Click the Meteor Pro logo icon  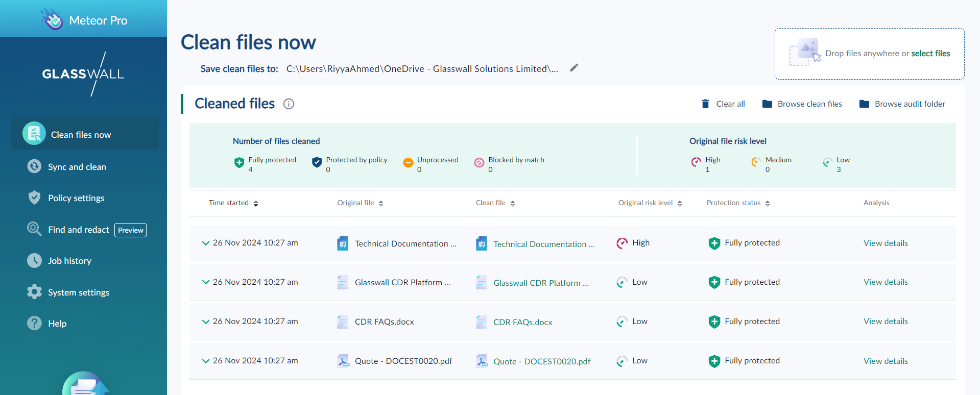[52, 19]
